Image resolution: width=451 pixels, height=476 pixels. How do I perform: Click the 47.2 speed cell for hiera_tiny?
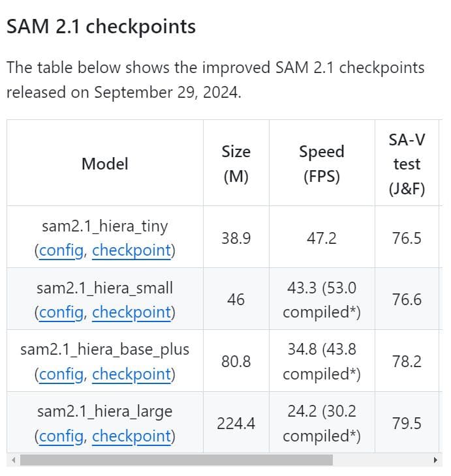(x=321, y=238)
